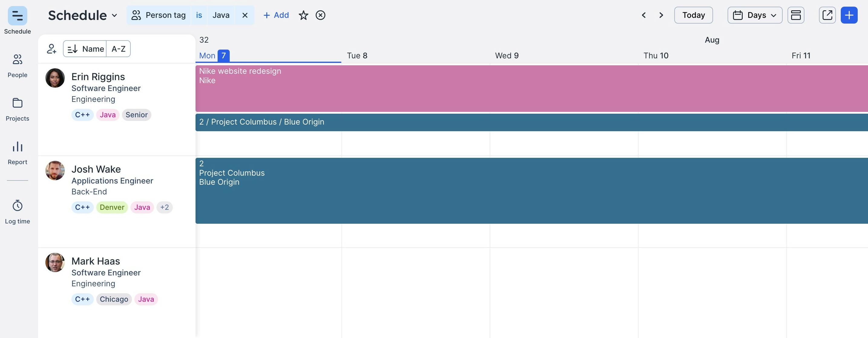868x338 pixels.
Task: Click 'Applications Engineer' role text
Action: (x=112, y=181)
